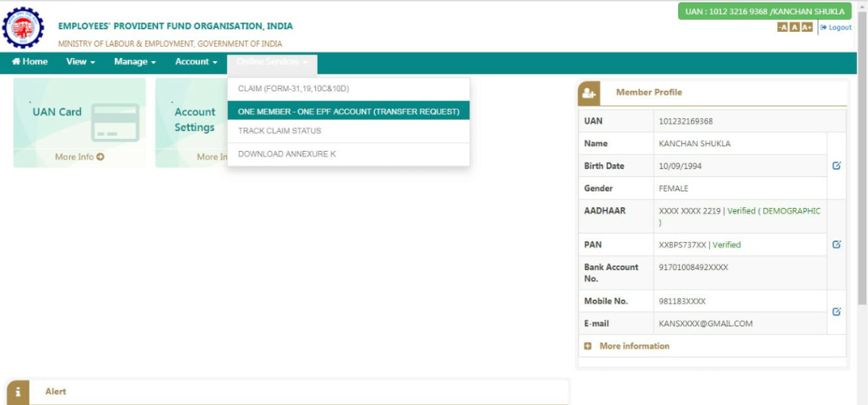Click the Alert info icon
The image size is (868, 405).
(x=18, y=392)
